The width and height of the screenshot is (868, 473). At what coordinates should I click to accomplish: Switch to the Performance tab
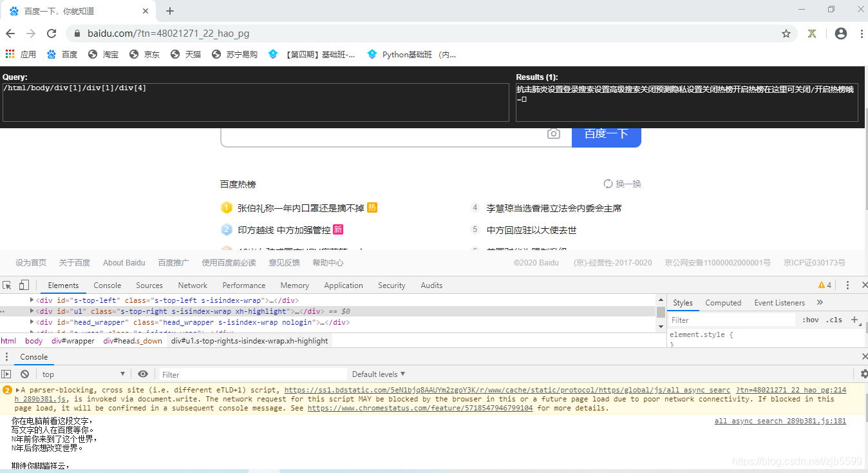click(244, 285)
